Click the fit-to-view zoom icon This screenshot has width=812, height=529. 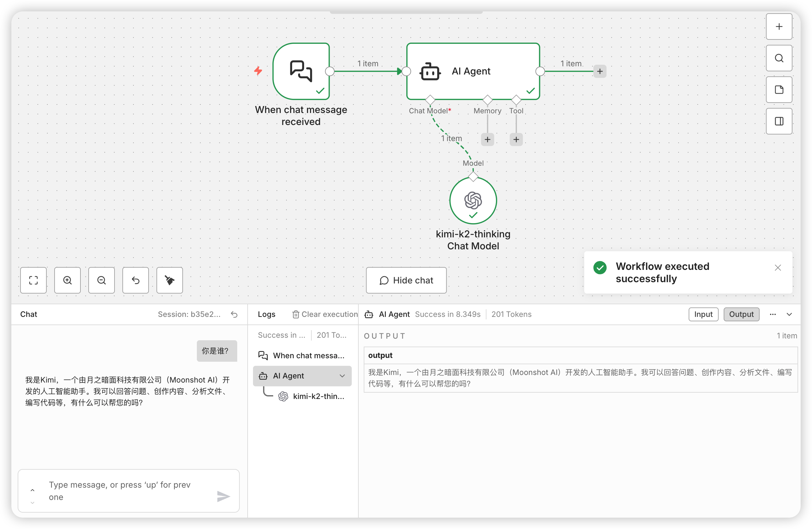point(33,280)
